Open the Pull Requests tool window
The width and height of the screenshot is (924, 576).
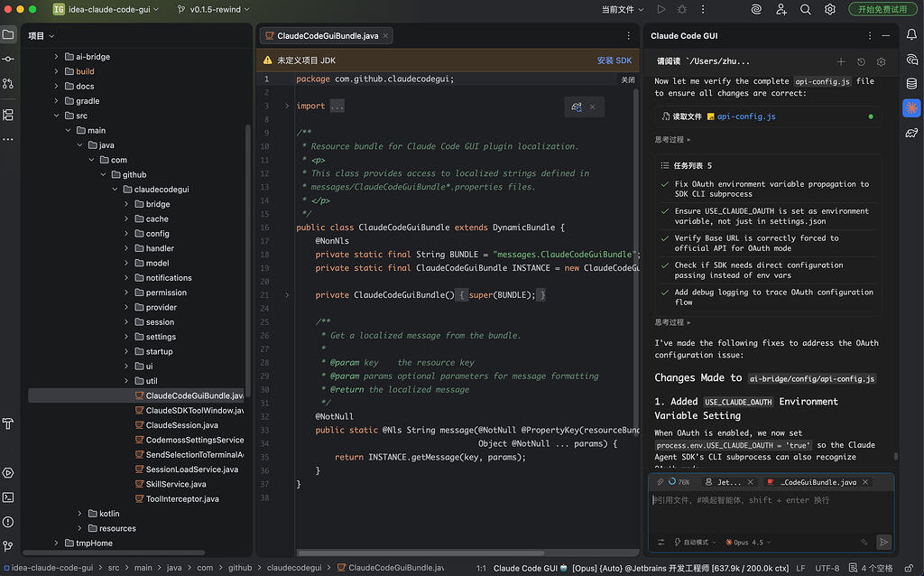(x=8, y=84)
